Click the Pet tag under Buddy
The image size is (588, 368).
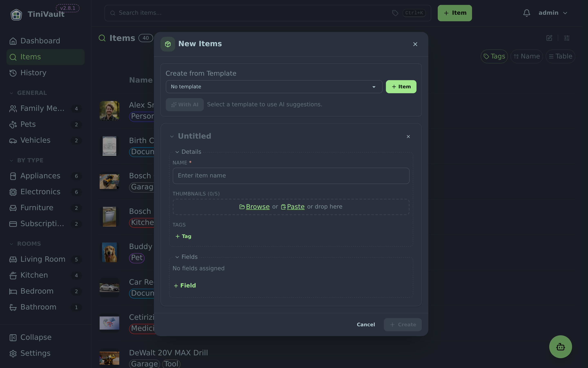(137, 258)
